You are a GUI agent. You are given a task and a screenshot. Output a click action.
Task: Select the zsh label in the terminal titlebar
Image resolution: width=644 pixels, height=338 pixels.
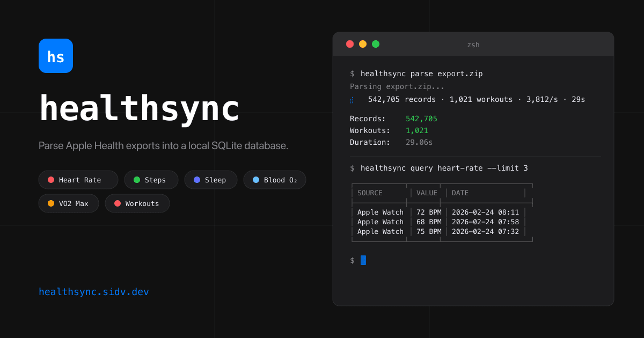474,45
